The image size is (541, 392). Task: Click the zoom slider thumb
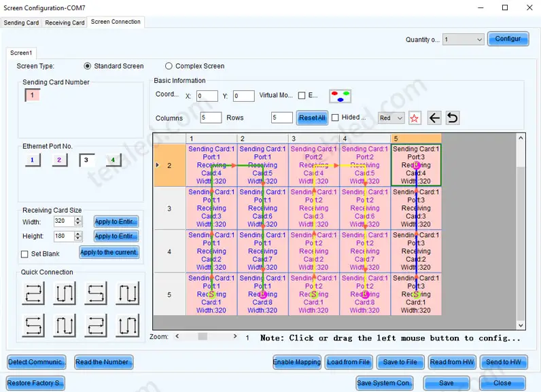coord(203,336)
